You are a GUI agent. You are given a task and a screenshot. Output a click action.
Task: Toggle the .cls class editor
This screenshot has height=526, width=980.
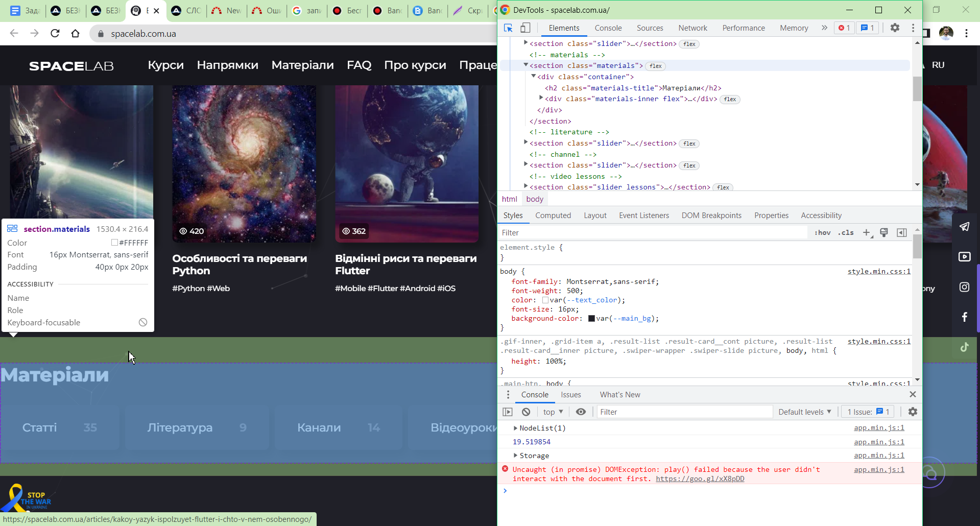[846, 233]
